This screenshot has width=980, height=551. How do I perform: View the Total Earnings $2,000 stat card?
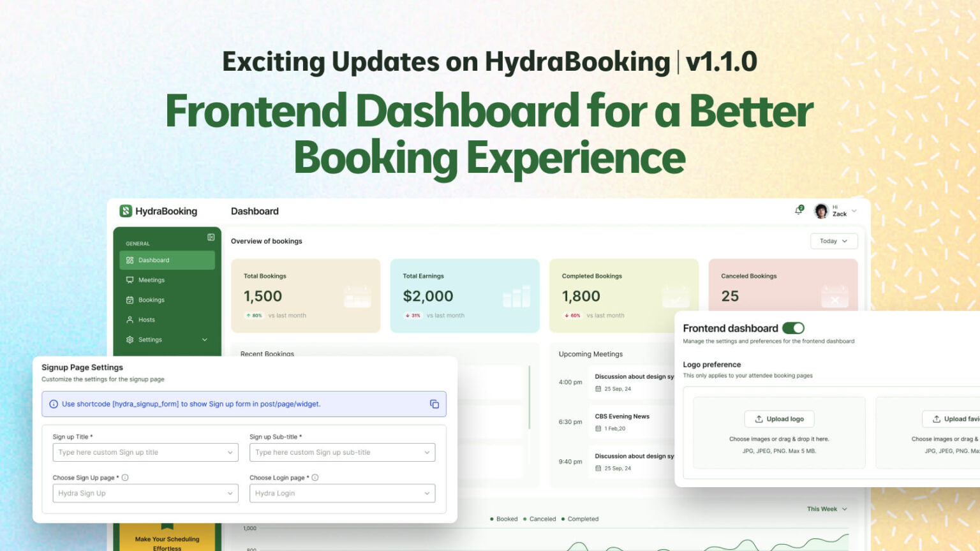464,295
